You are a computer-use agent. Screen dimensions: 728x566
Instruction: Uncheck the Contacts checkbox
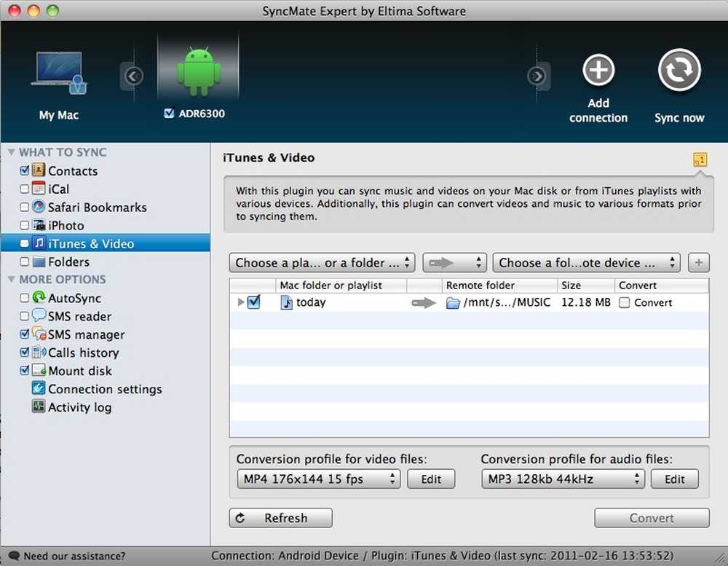pyautogui.click(x=25, y=170)
